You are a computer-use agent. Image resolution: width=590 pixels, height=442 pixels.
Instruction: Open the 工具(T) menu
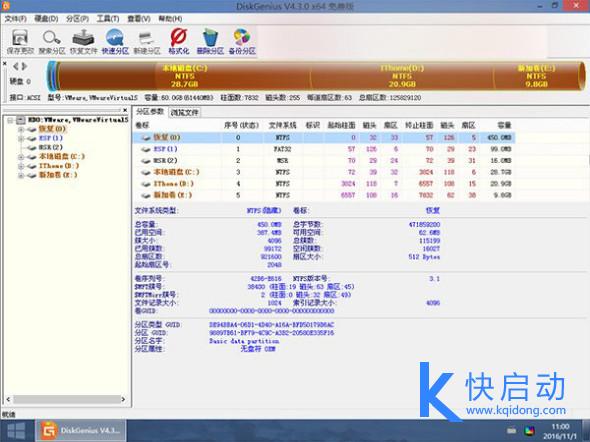[x=108, y=19]
